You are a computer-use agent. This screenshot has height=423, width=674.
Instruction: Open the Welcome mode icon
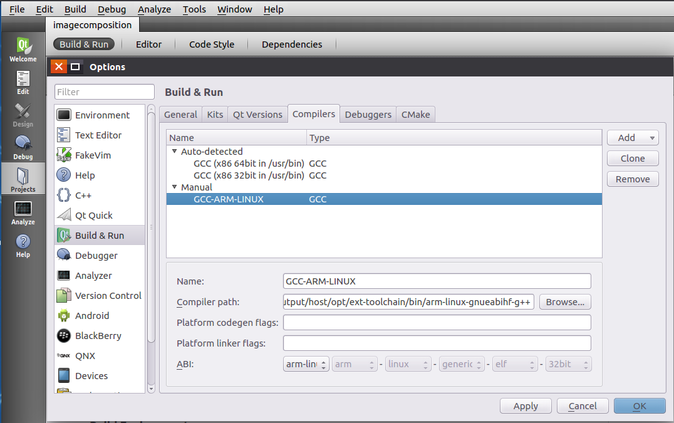22,48
